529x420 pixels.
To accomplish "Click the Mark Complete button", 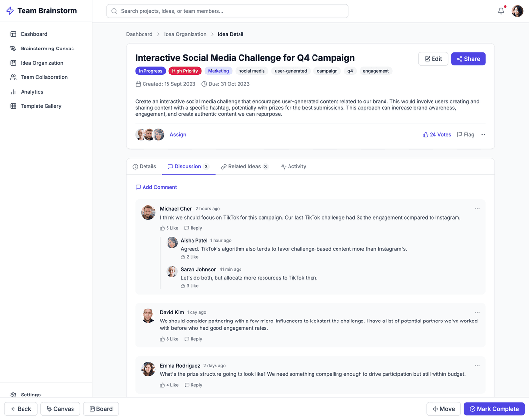I will coord(494,409).
